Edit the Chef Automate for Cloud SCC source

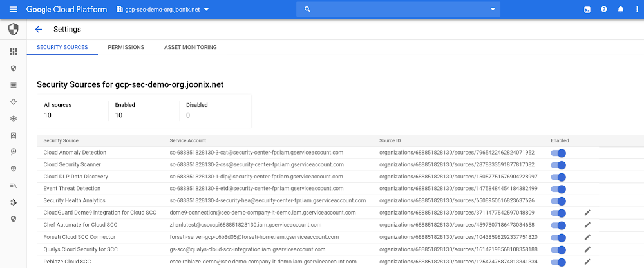coord(587,225)
